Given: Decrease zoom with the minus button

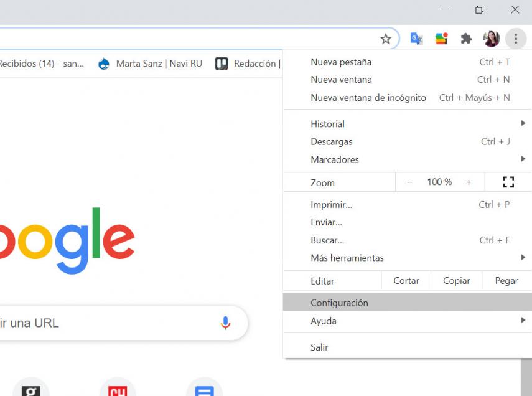Looking at the screenshot, I should [410, 182].
